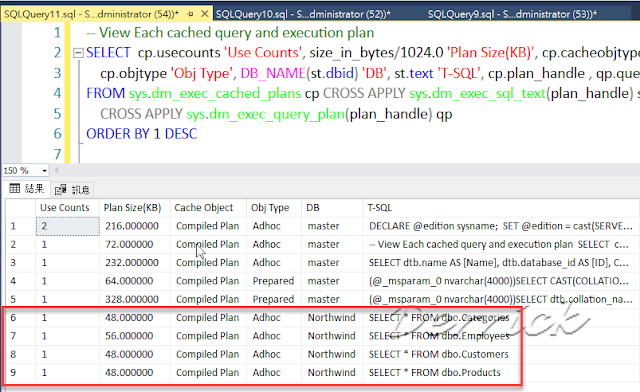
Task: Click the 232.000000 plan size cell
Action: point(135,263)
